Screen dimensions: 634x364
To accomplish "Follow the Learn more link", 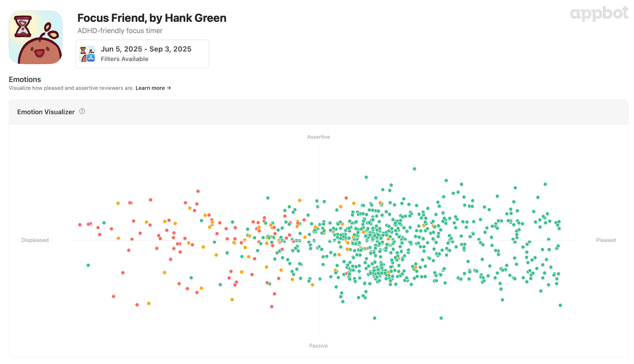I will pyautogui.click(x=153, y=88).
